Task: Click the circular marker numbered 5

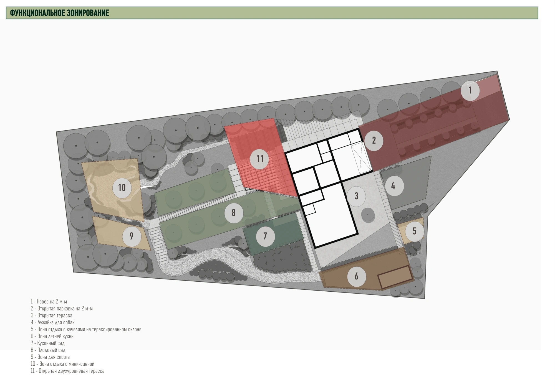Action: 414,231
